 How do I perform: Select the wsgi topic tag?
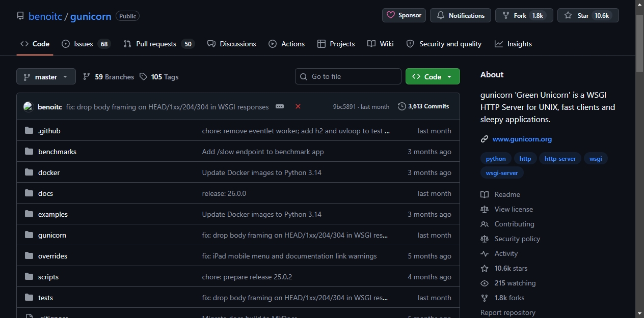pos(596,159)
